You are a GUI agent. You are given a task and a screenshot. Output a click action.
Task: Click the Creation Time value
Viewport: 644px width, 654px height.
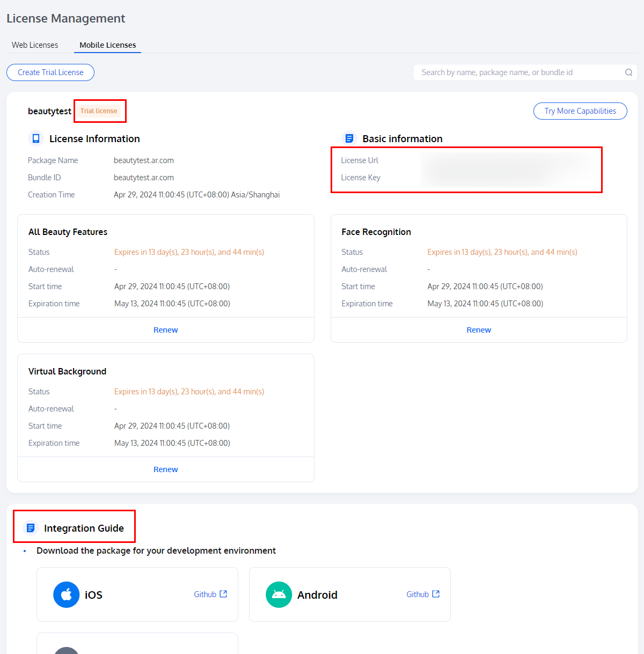tap(197, 195)
